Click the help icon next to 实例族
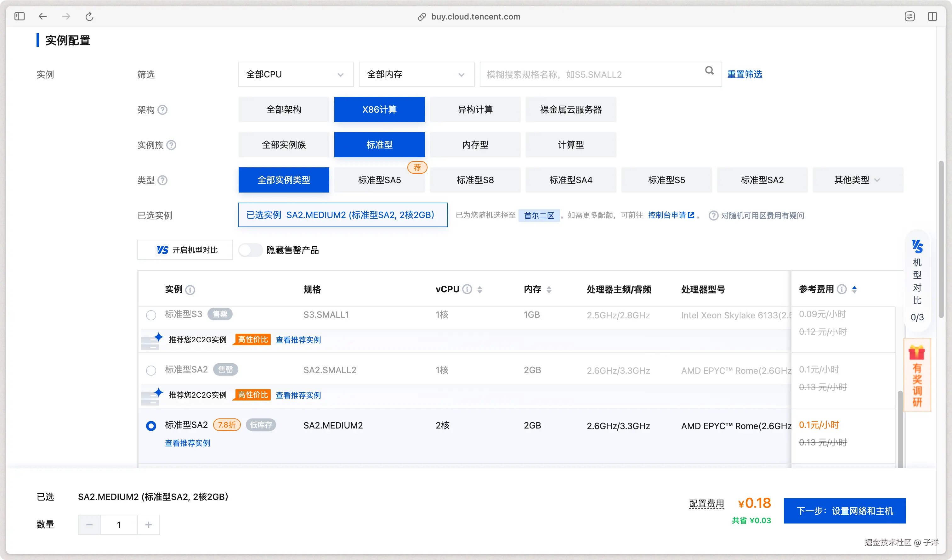 pos(171,145)
